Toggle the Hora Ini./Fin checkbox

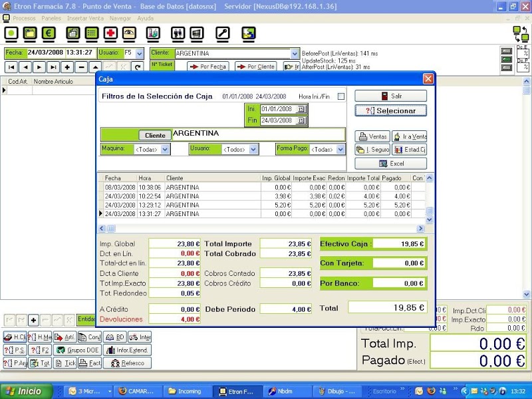(341, 96)
